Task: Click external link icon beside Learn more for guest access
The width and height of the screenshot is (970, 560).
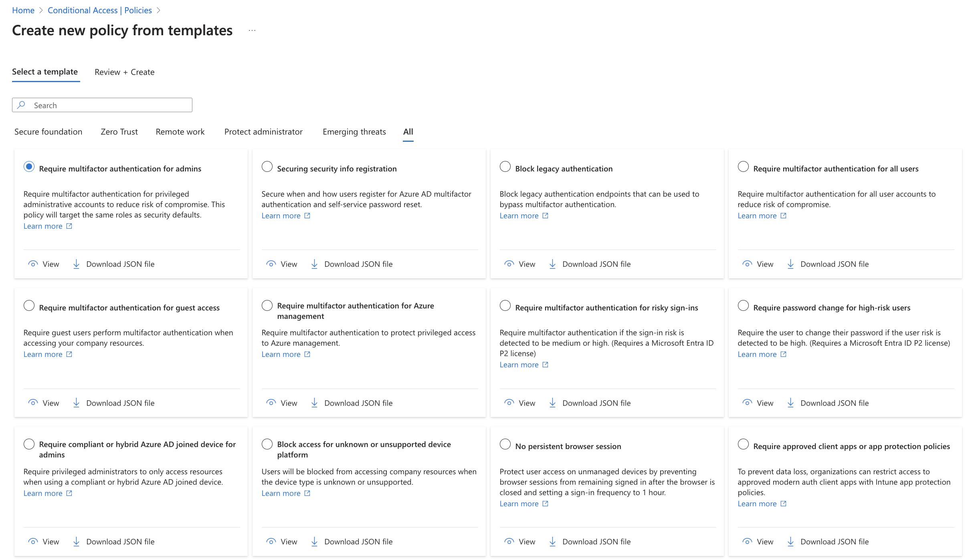Action: [69, 354]
